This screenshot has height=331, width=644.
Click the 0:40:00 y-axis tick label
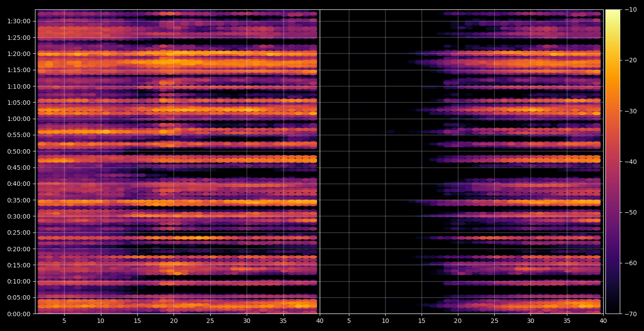coord(18,184)
